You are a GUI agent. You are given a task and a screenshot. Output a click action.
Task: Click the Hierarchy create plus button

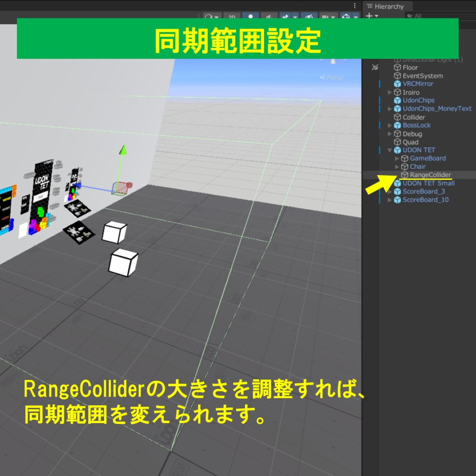(369, 15)
